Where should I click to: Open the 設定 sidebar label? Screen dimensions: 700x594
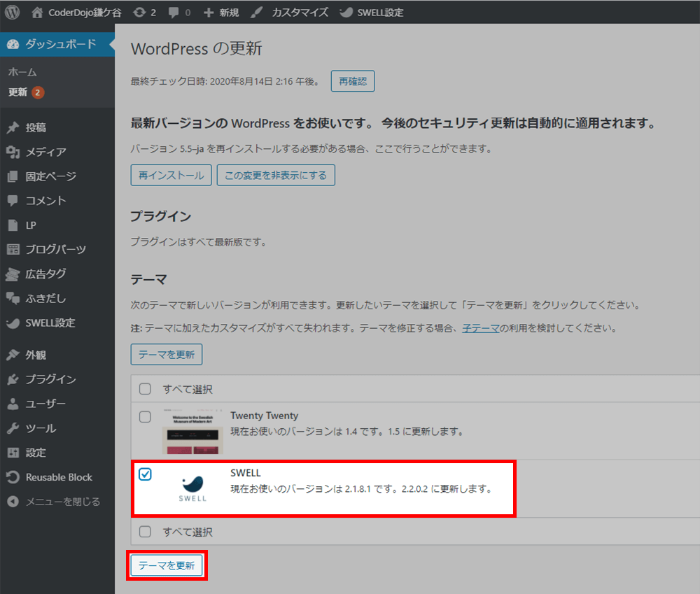click(x=36, y=453)
